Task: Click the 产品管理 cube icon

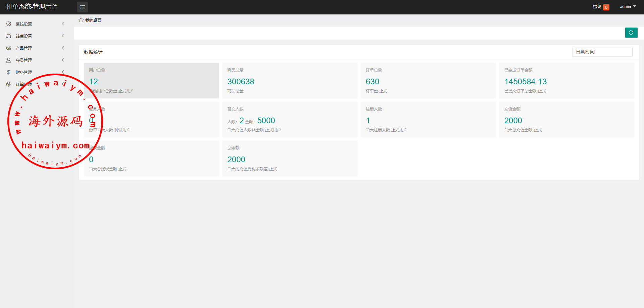Action: tap(9, 48)
